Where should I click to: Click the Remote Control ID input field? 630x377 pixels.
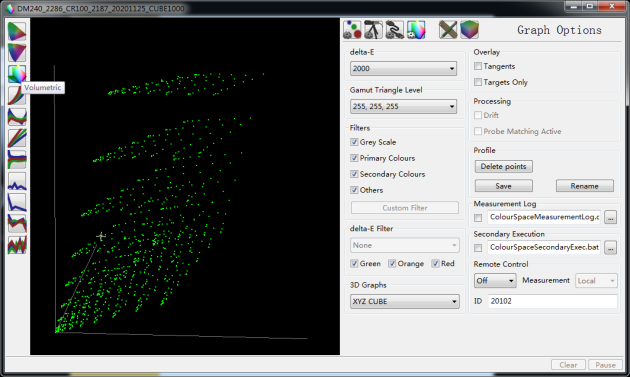click(x=552, y=301)
